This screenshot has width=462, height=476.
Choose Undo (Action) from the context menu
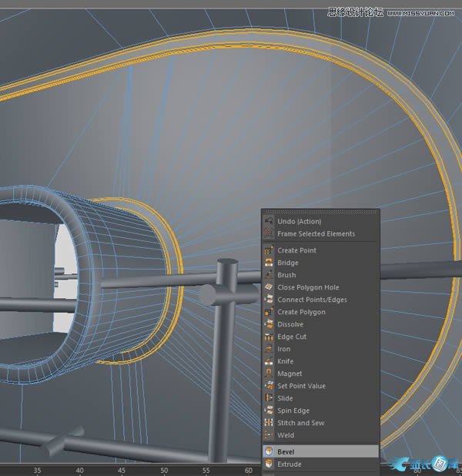300,222
